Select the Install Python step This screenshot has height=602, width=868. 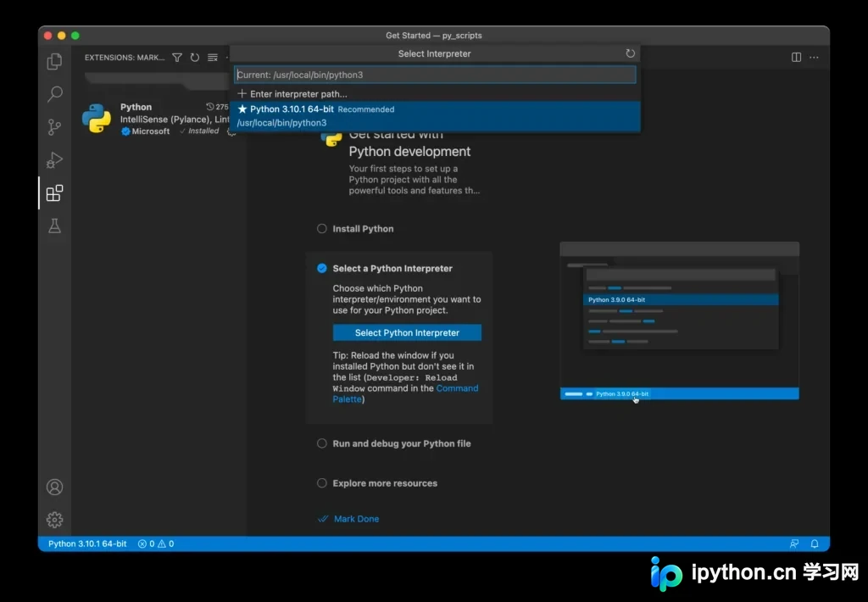point(363,229)
